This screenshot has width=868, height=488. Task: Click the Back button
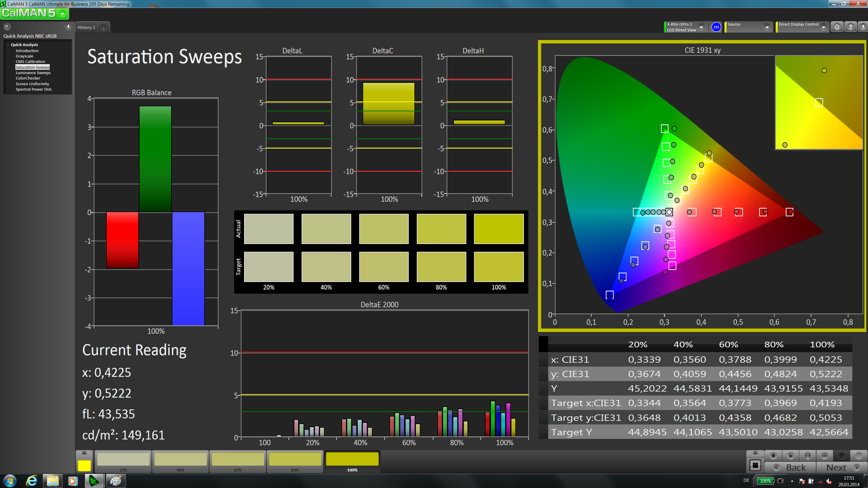790,468
